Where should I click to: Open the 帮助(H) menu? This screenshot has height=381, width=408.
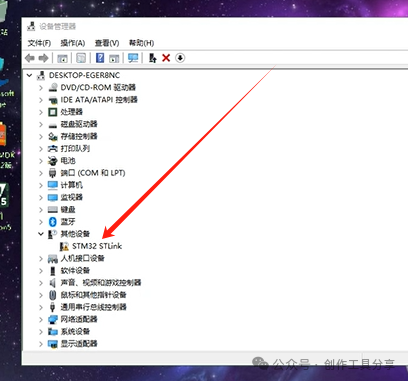tap(141, 43)
